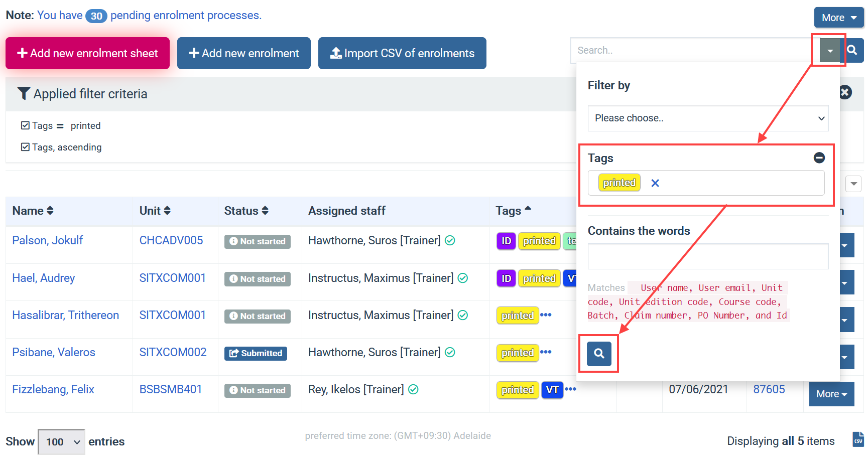Image resolution: width=868 pixels, height=462 pixels.
Task: Click the search magnifier button in the filter panel
Action: click(x=598, y=353)
